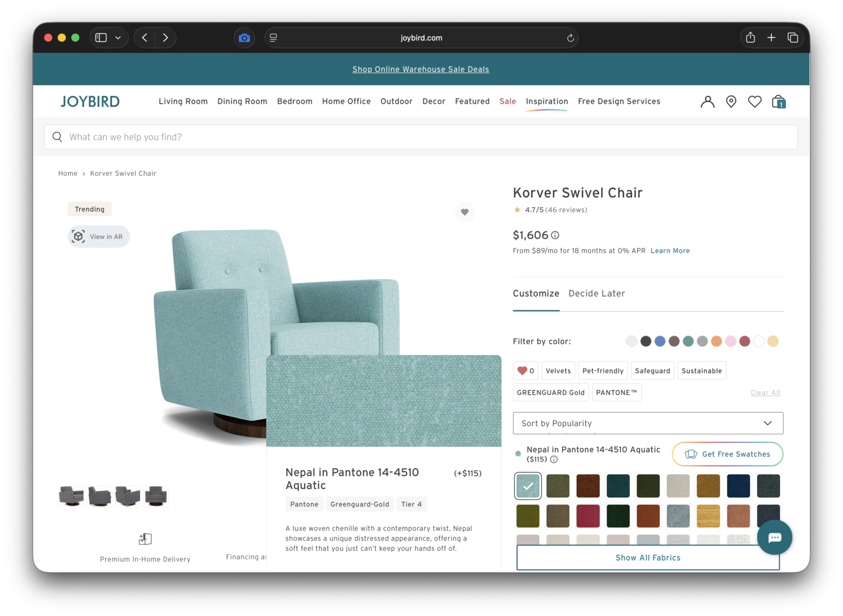The image size is (843, 616).
Task: Switch to the Decide Later tab
Action: pos(596,294)
